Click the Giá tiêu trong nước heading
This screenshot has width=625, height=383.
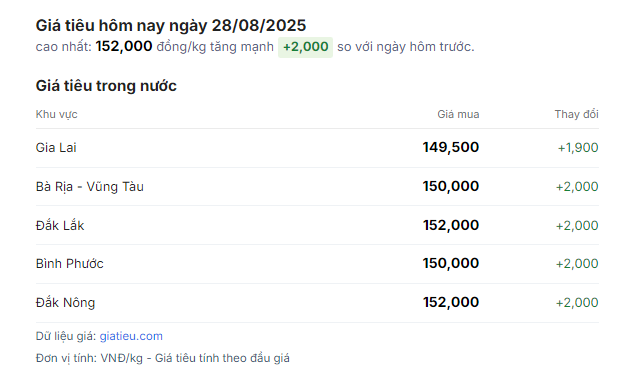pos(106,86)
